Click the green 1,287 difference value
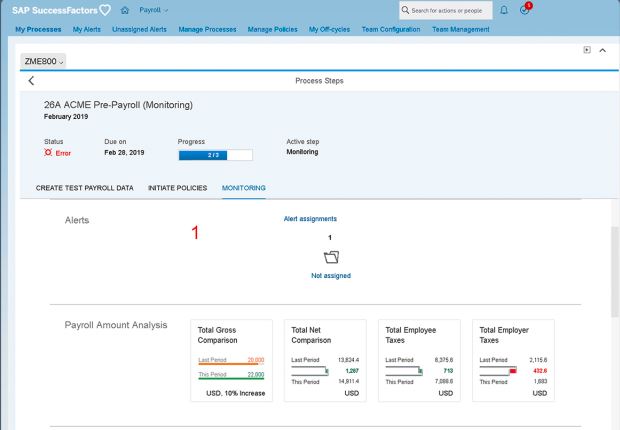 (352, 371)
